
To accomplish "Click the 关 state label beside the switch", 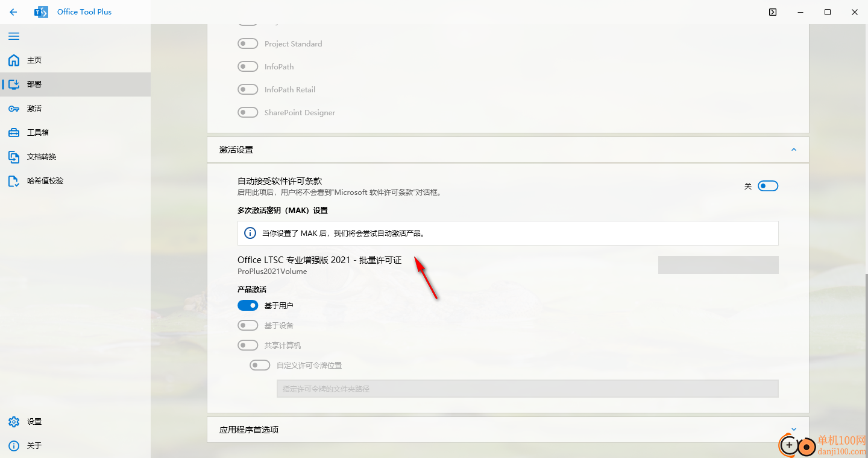I will pos(748,186).
